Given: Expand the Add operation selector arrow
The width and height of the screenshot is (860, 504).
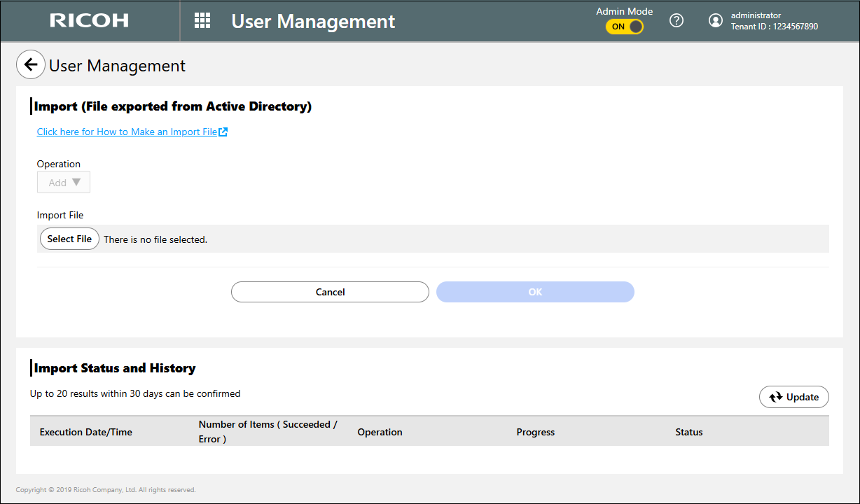Looking at the screenshot, I should point(76,182).
